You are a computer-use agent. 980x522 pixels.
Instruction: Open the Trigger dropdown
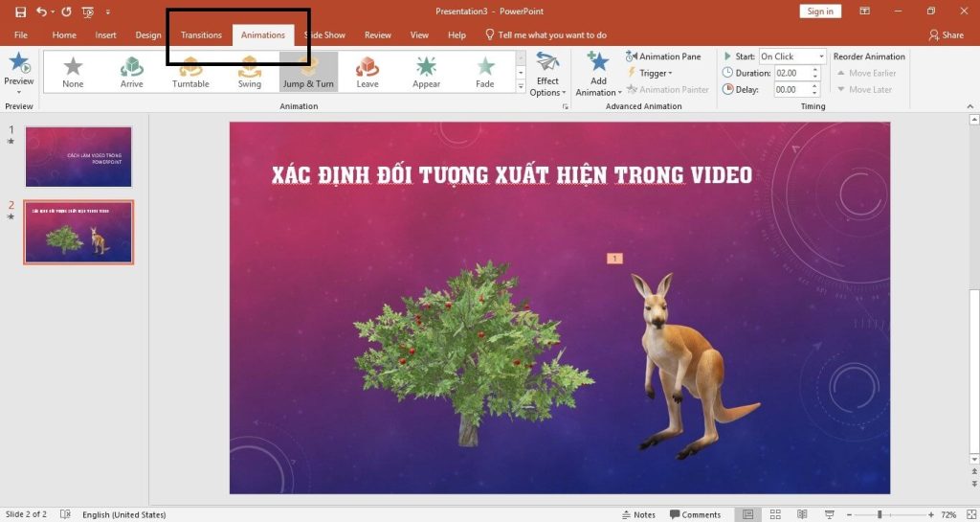click(650, 73)
